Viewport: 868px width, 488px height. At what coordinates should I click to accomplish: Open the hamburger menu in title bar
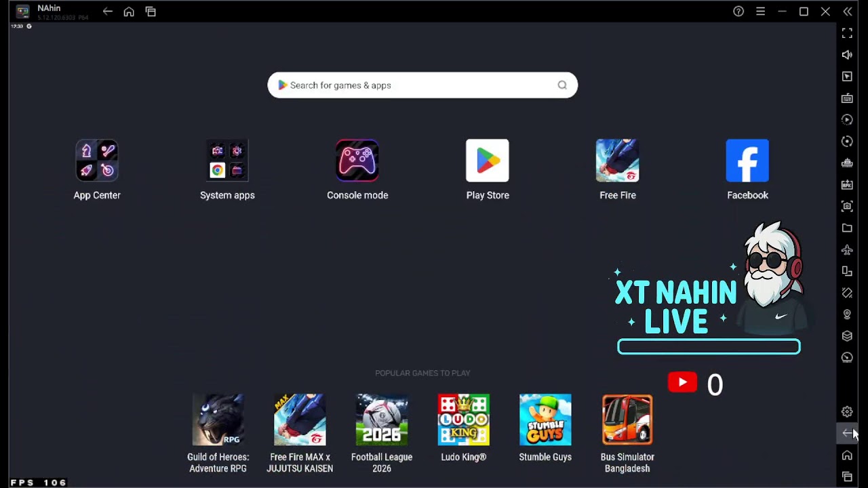(x=760, y=12)
